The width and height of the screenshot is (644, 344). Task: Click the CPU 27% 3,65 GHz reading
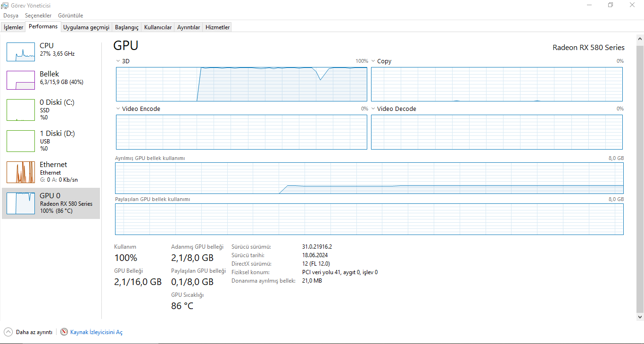pyautogui.click(x=57, y=54)
